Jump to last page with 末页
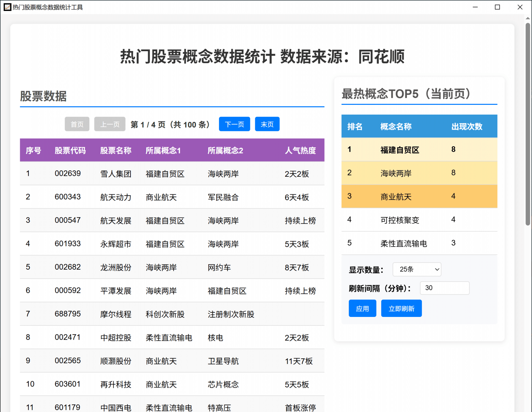The height and width of the screenshot is (412, 532). point(267,124)
